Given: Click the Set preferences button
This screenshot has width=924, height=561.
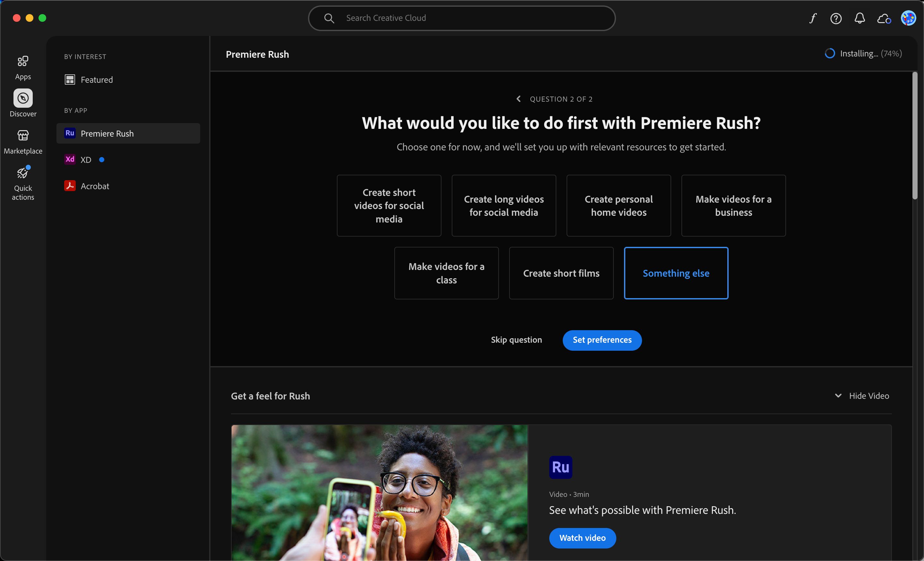Looking at the screenshot, I should [602, 340].
